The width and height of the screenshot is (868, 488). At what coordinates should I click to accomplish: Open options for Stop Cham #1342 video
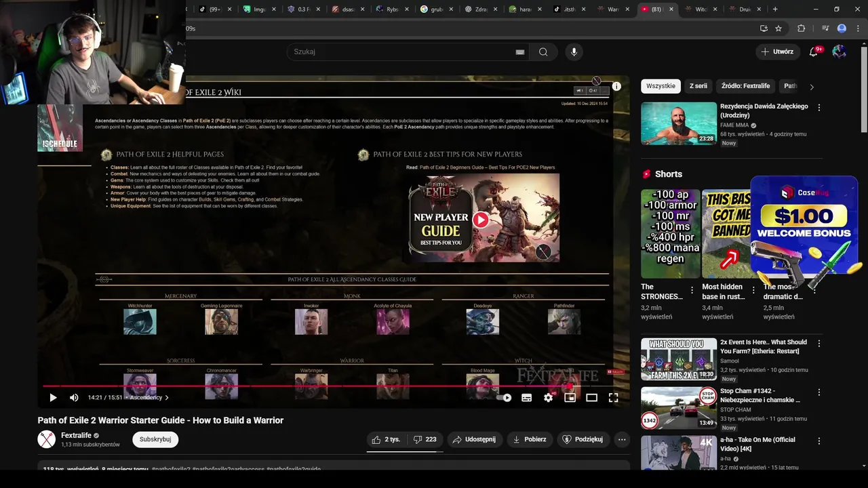[x=819, y=392]
